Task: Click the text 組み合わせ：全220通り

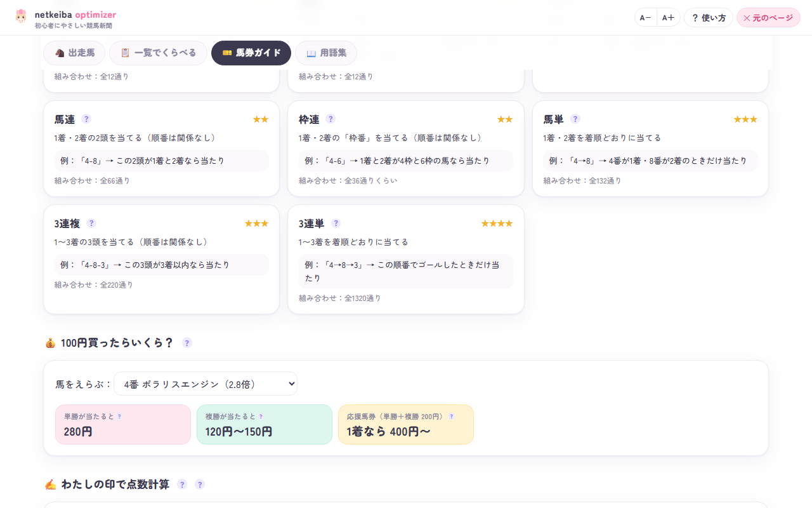Action: click(x=94, y=285)
